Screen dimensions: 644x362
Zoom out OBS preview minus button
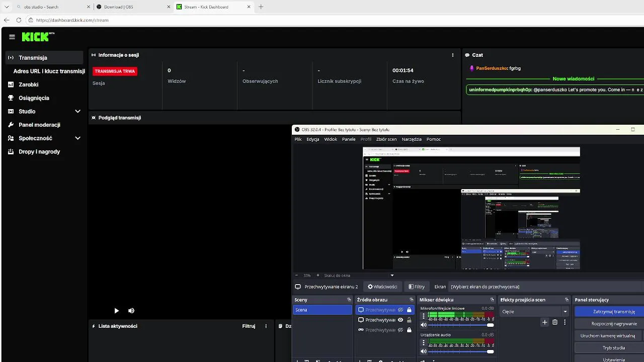pos(296,276)
